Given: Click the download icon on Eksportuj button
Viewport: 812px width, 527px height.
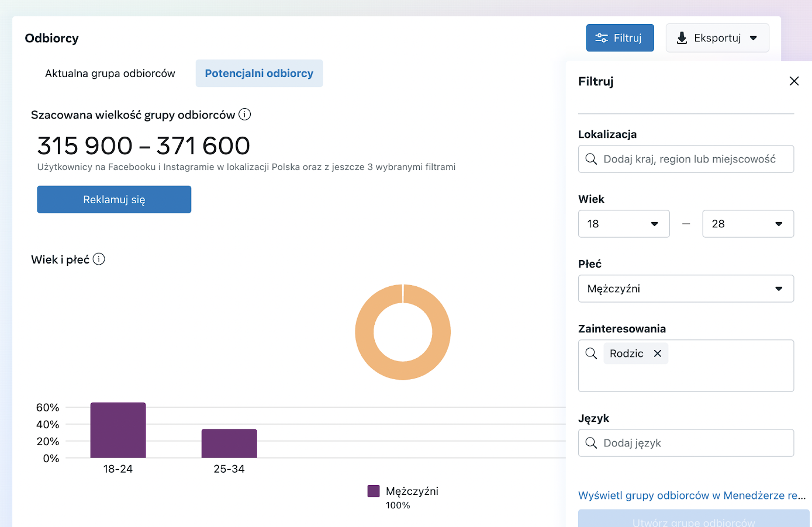Looking at the screenshot, I should 682,38.
